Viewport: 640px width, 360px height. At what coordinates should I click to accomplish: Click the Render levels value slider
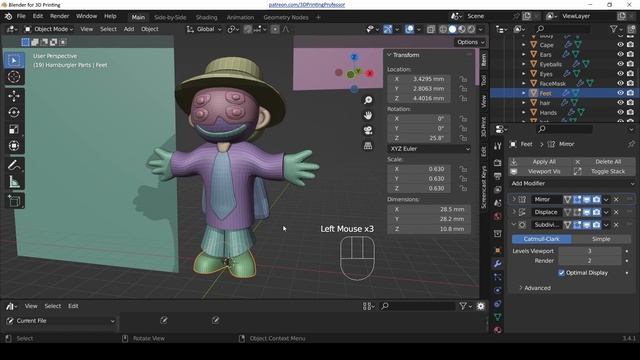point(589,260)
